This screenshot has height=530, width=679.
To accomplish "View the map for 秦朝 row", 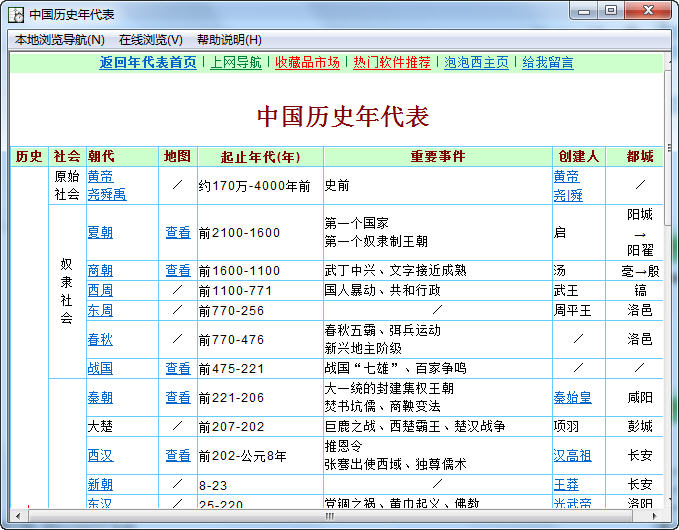I will click(178, 398).
